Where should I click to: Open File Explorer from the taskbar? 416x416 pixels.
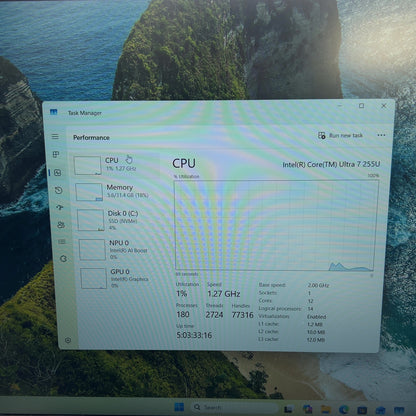tap(326, 409)
